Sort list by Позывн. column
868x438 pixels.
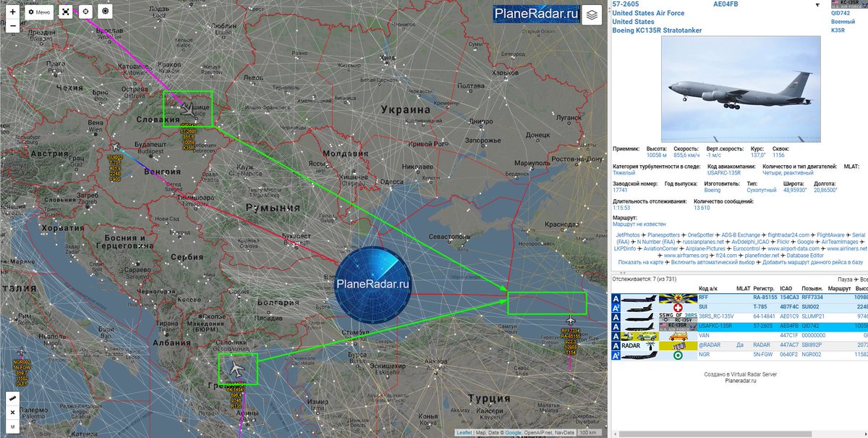pyautogui.click(x=812, y=289)
